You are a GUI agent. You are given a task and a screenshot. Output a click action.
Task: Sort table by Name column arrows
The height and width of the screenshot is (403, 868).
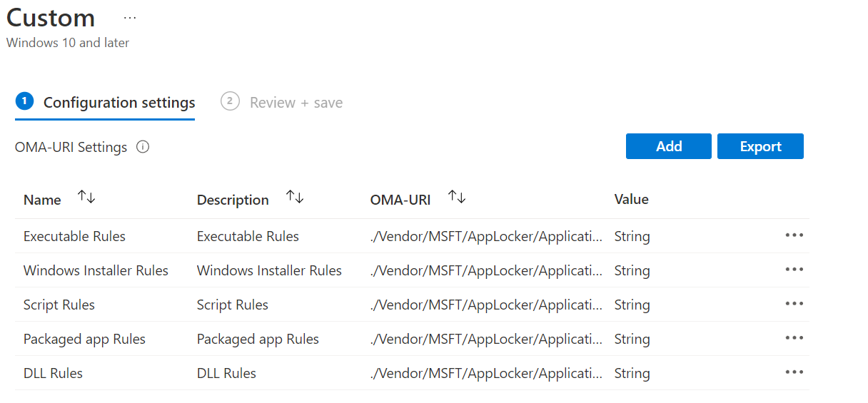click(x=86, y=198)
